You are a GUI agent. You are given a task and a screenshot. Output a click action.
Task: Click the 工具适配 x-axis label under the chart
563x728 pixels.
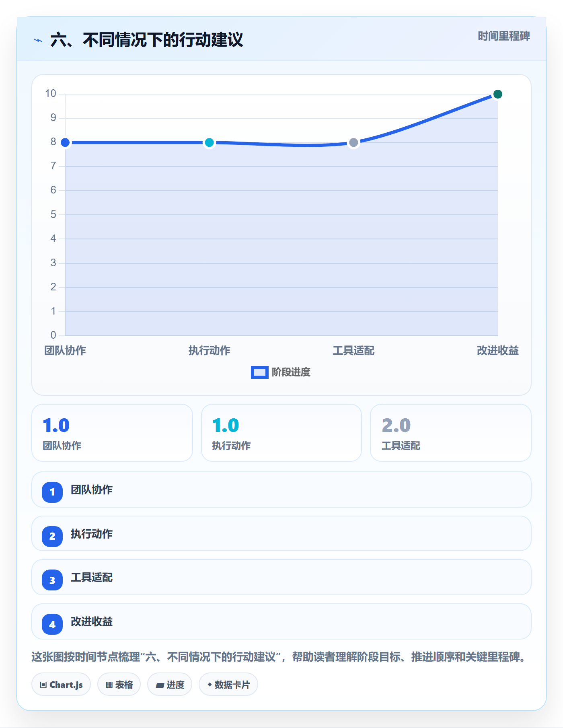click(353, 351)
